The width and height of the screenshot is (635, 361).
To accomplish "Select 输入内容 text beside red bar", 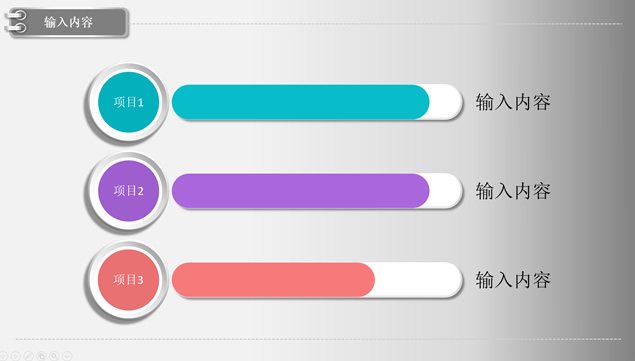I will [513, 280].
